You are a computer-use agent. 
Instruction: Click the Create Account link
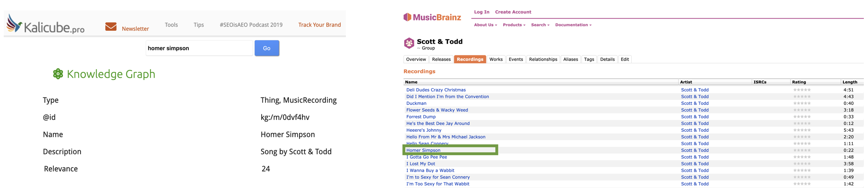(513, 12)
